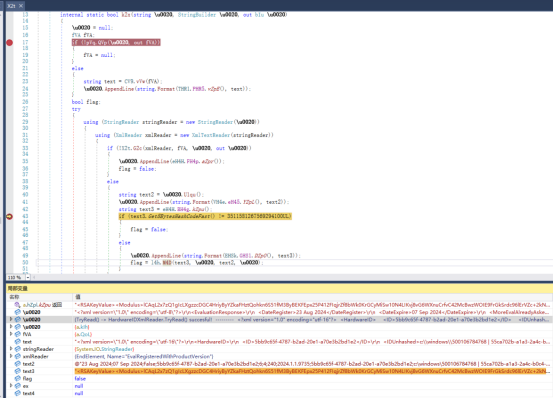
Task: Click the text3 variable icon
Action: click(x=17, y=371)
